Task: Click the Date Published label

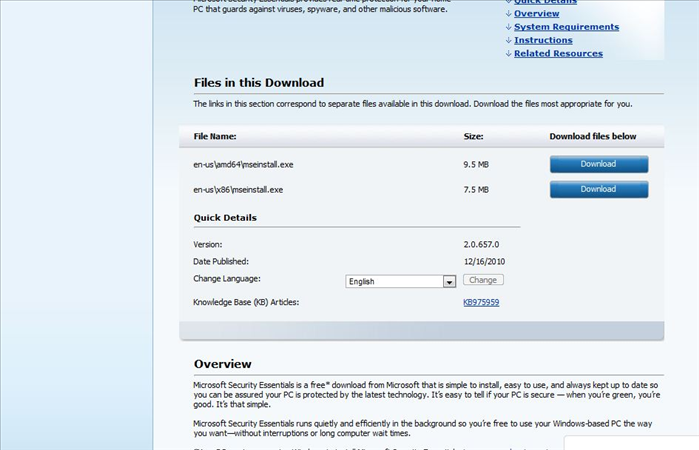Action: coord(221,261)
